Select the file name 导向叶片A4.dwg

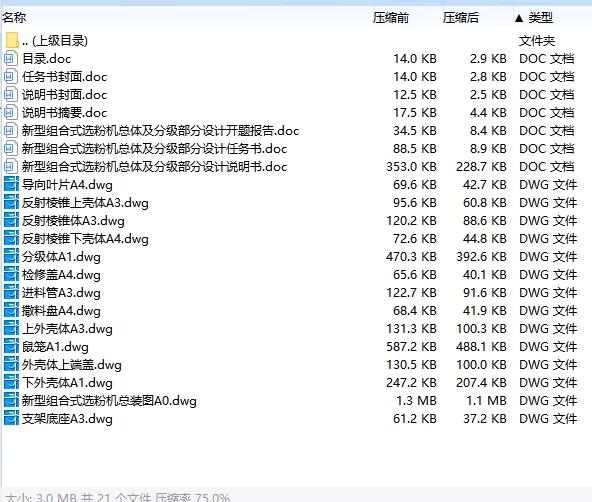click(x=67, y=185)
